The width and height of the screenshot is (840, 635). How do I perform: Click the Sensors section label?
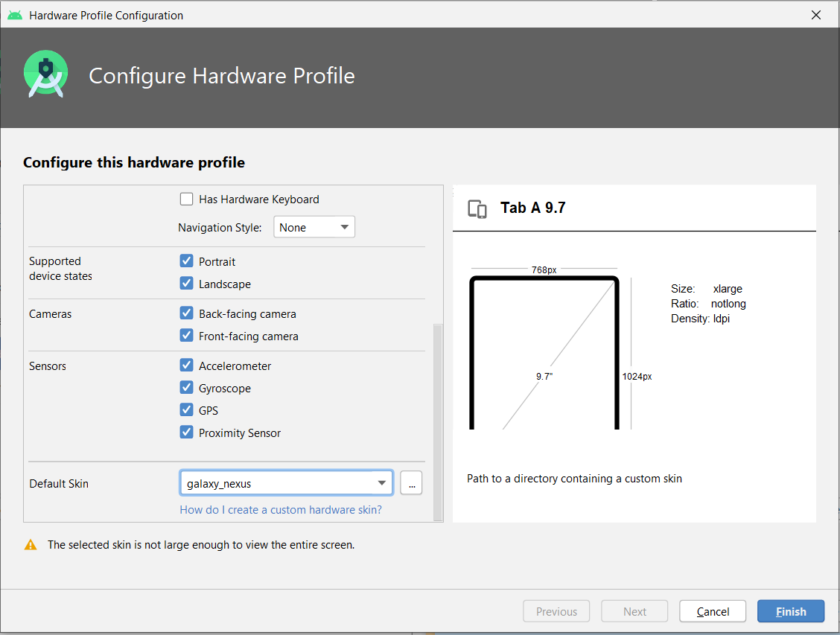click(x=48, y=366)
